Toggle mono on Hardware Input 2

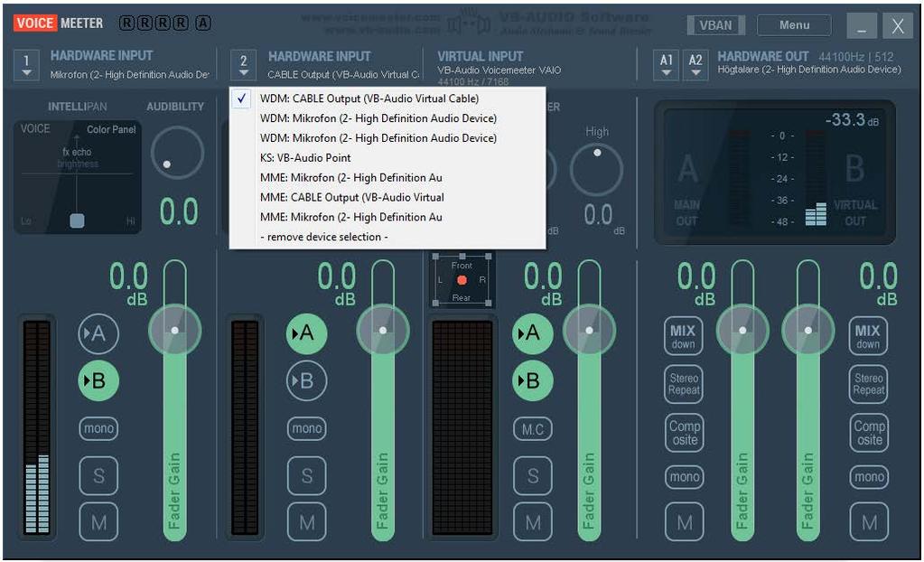coord(306,428)
